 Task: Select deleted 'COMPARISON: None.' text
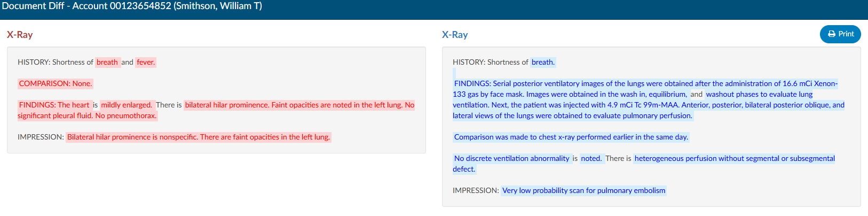point(56,83)
